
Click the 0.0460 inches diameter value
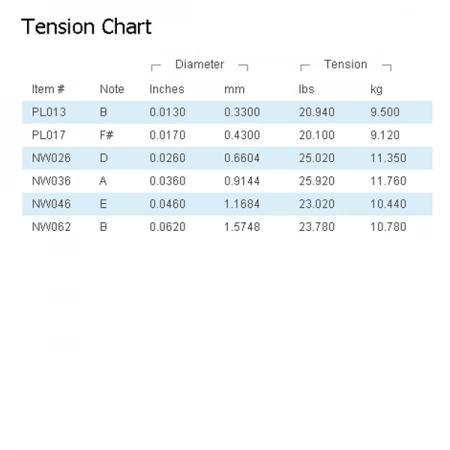[167, 204]
